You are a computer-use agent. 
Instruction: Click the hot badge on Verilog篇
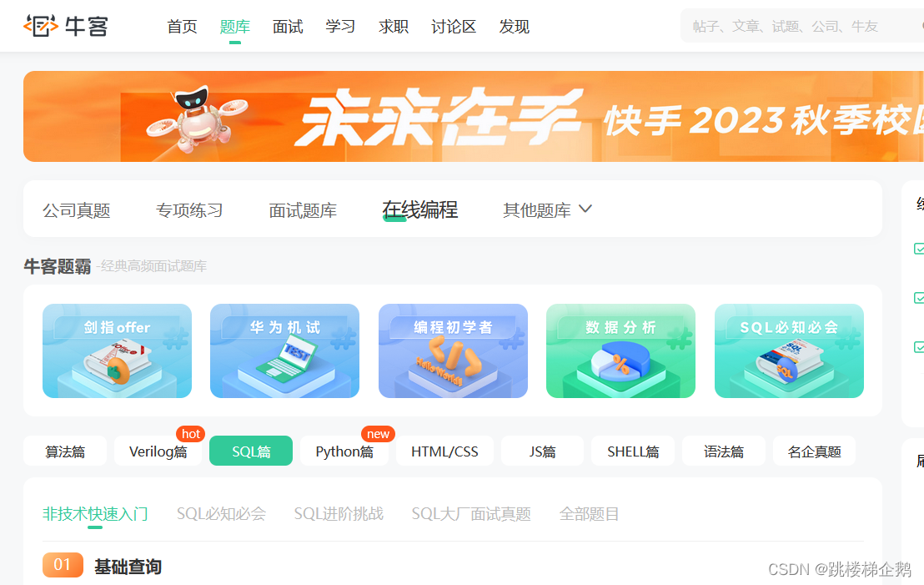[190, 434]
